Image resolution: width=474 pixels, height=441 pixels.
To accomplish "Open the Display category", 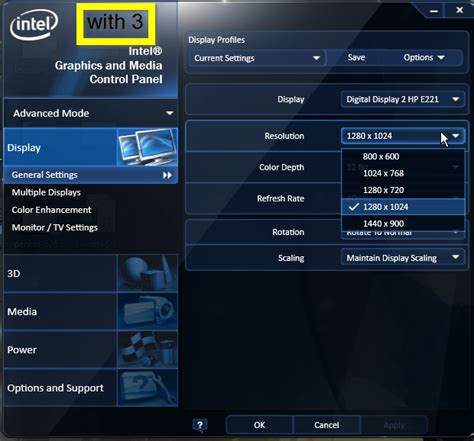I will (x=90, y=147).
